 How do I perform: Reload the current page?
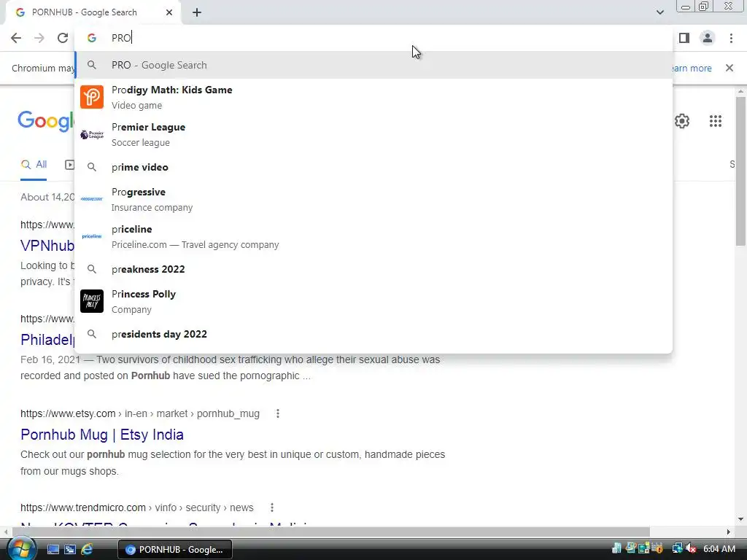(63, 38)
